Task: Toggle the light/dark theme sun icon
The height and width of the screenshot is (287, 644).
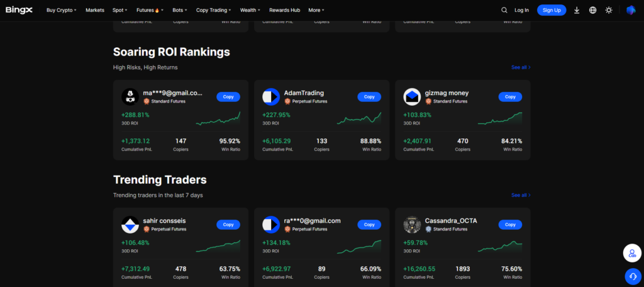Action: click(608, 10)
